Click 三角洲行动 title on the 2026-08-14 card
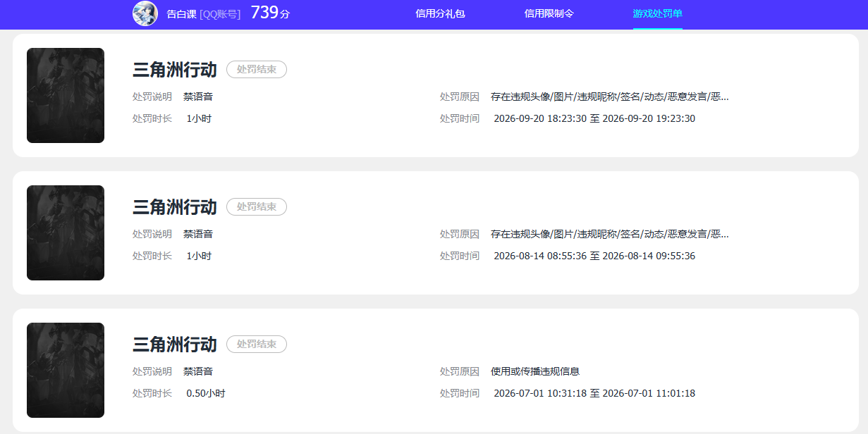This screenshot has height=434, width=868. (175, 207)
